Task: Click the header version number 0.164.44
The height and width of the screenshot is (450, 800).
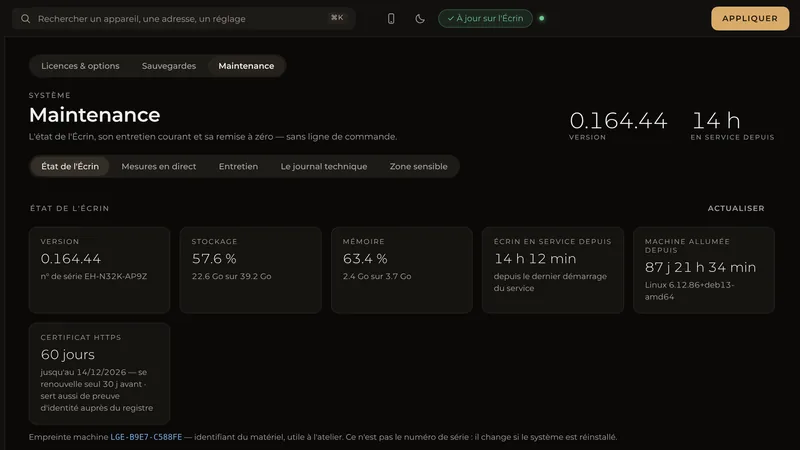Action: tap(618, 121)
